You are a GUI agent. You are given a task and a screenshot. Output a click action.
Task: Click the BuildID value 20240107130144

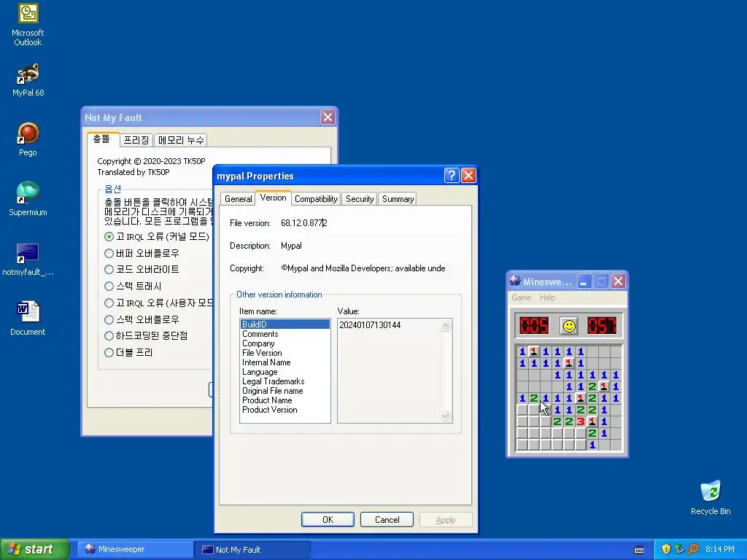(370, 325)
